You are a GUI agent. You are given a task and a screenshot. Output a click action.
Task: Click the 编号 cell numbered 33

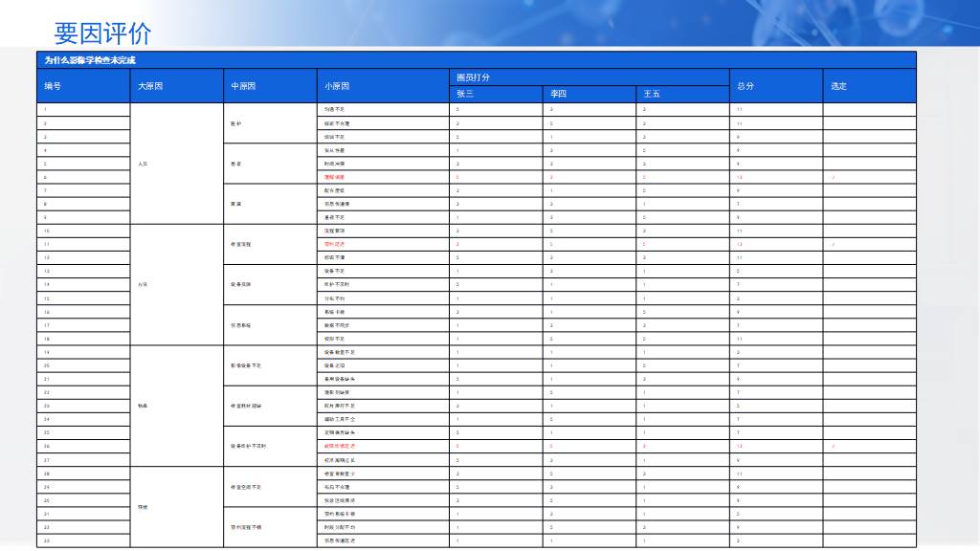pos(47,540)
